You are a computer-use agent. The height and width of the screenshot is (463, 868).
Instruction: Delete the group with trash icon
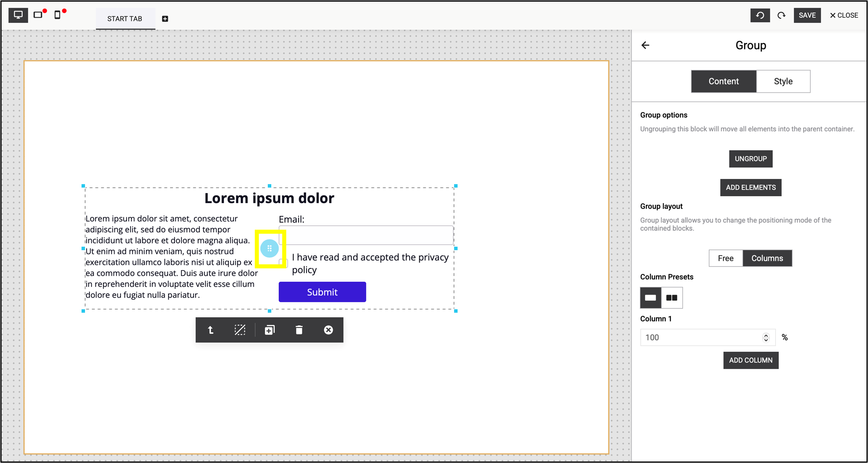pyautogui.click(x=299, y=330)
